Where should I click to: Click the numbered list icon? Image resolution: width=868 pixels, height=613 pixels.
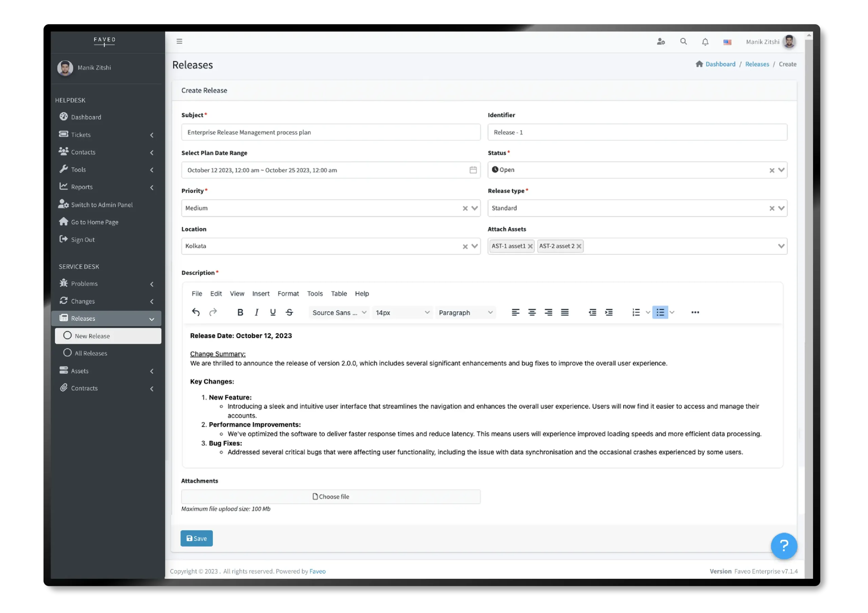tap(636, 312)
